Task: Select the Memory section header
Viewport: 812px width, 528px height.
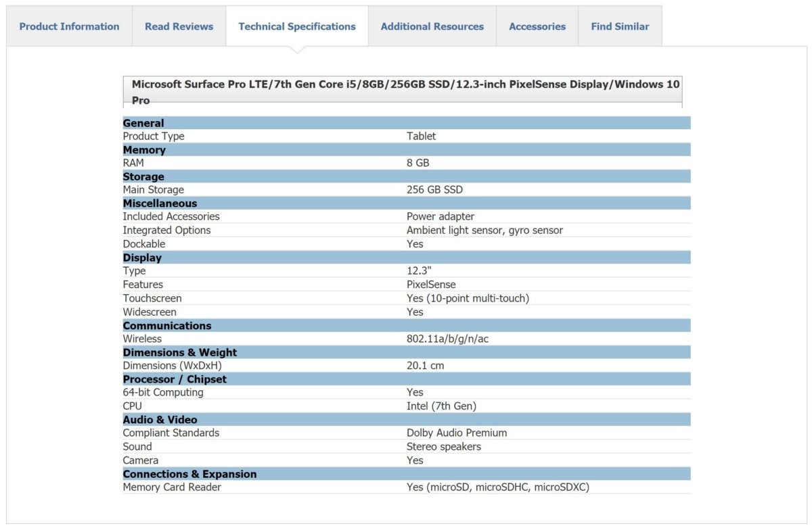Action: (x=407, y=149)
